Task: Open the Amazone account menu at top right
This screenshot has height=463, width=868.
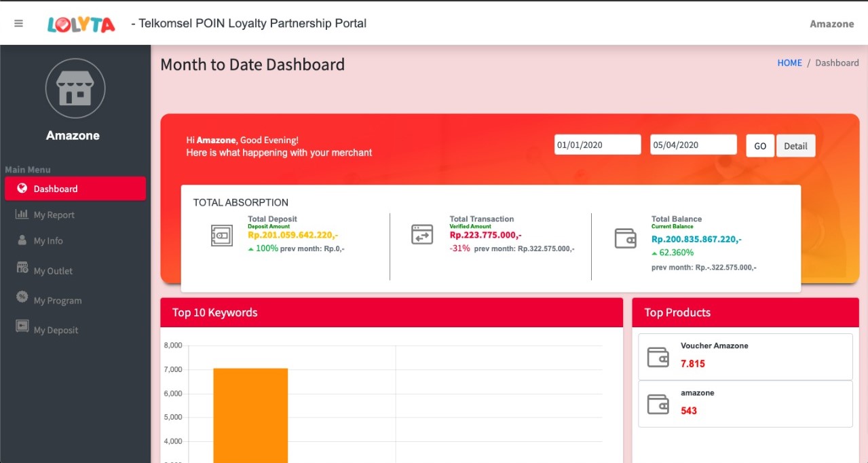Action: (831, 24)
